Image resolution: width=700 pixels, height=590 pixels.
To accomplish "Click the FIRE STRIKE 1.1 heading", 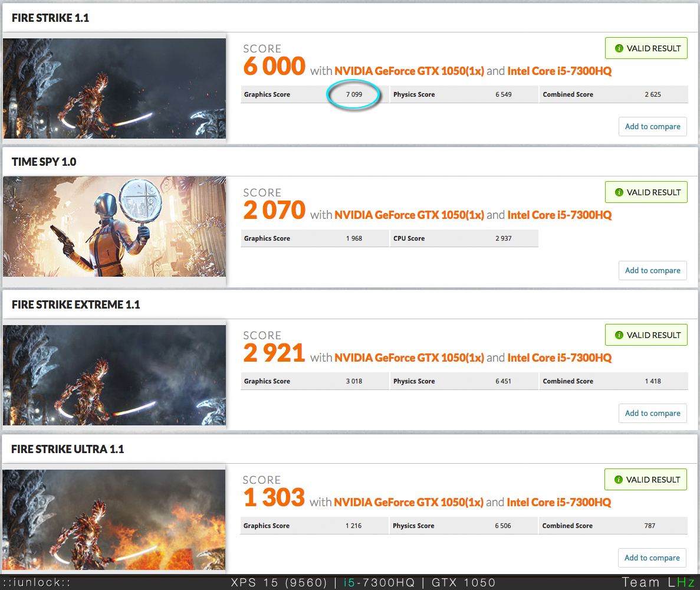I will pos(51,18).
